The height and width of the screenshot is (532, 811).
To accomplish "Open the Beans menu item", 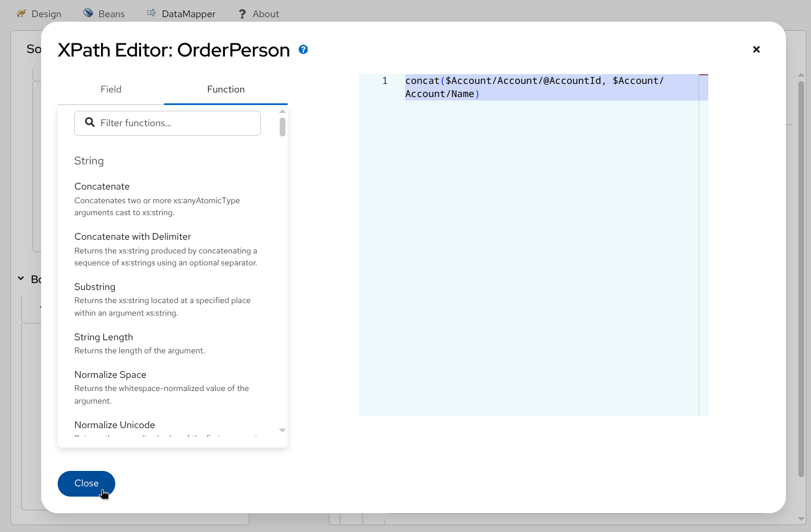I will pyautogui.click(x=111, y=13).
